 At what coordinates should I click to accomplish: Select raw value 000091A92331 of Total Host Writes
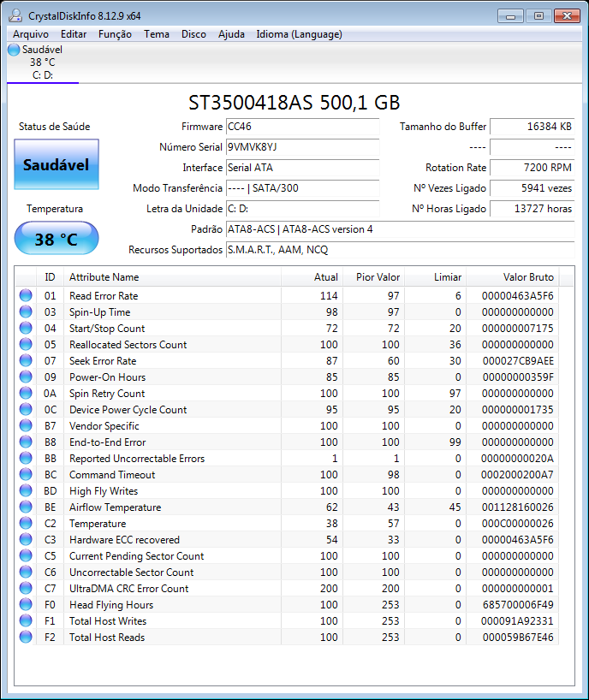517,621
